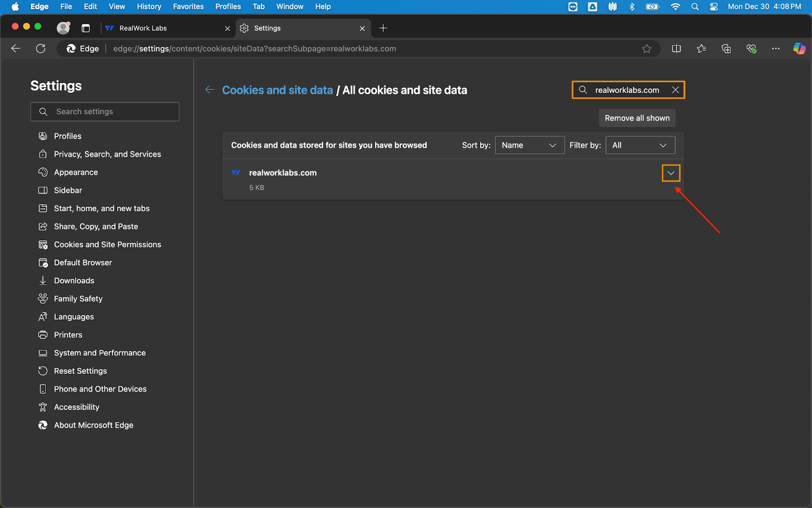This screenshot has height=508, width=812.
Task: Click the Printers icon in the sidebar
Action: coord(43,335)
